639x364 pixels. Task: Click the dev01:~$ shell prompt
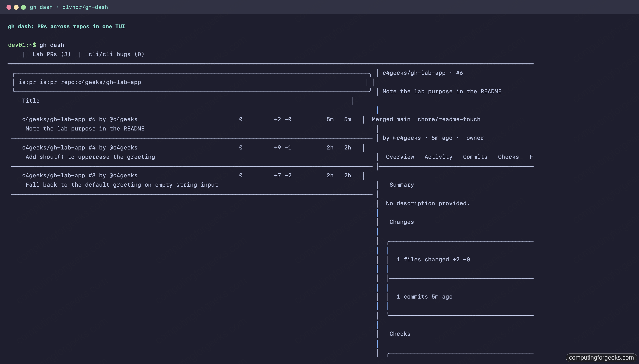coord(22,45)
